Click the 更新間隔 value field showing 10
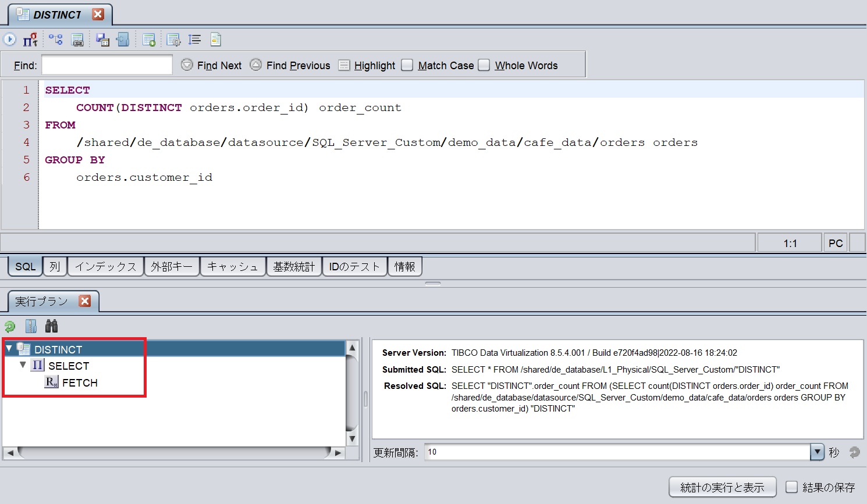Image resolution: width=867 pixels, height=504 pixels. coord(617,452)
